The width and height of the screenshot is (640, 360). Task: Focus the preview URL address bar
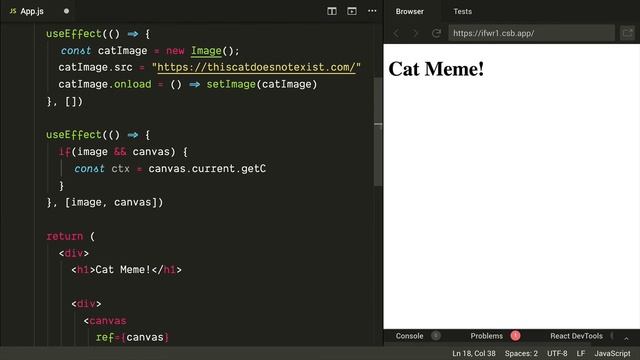pos(531,33)
